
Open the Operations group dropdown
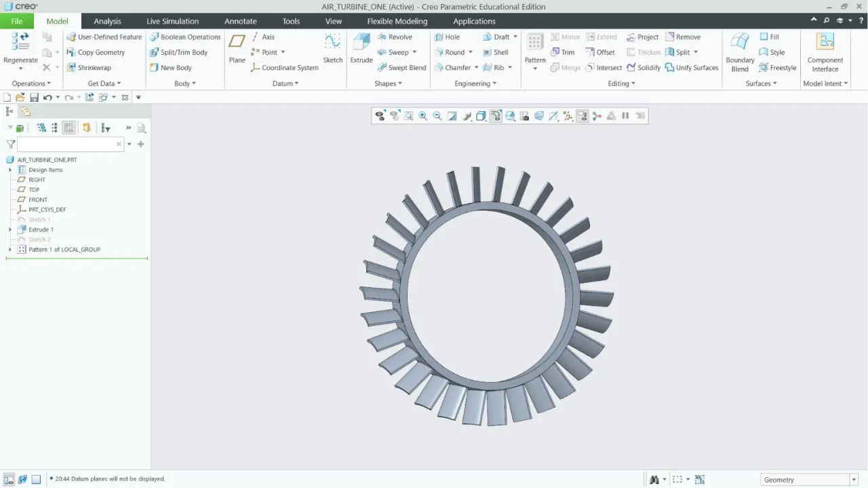coord(31,83)
